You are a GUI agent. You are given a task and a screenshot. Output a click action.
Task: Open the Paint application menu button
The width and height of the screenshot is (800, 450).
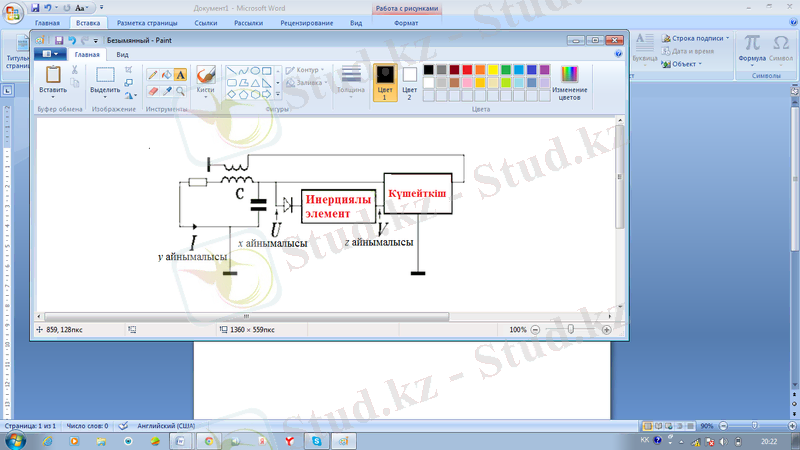pos(50,54)
